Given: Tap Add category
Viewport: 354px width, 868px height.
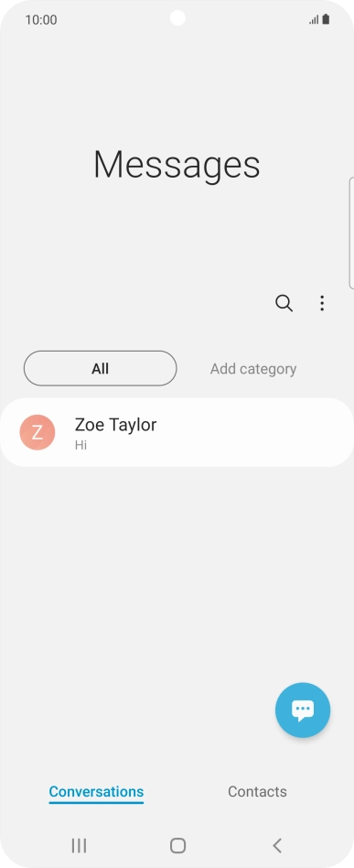Looking at the screenshot, I should 253,369.
